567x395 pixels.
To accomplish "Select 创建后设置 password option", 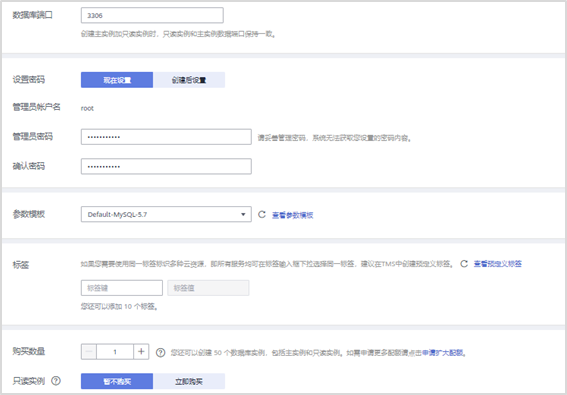I will 189,80.
